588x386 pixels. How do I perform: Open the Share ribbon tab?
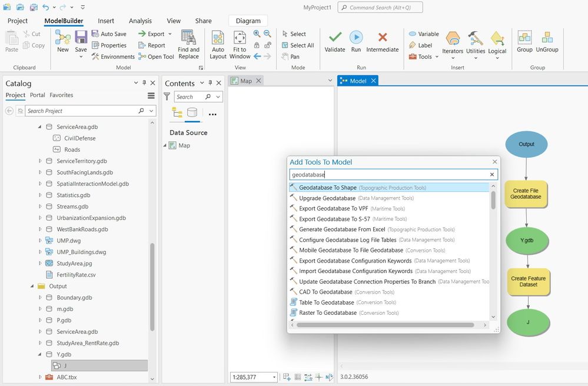point(203,21)
